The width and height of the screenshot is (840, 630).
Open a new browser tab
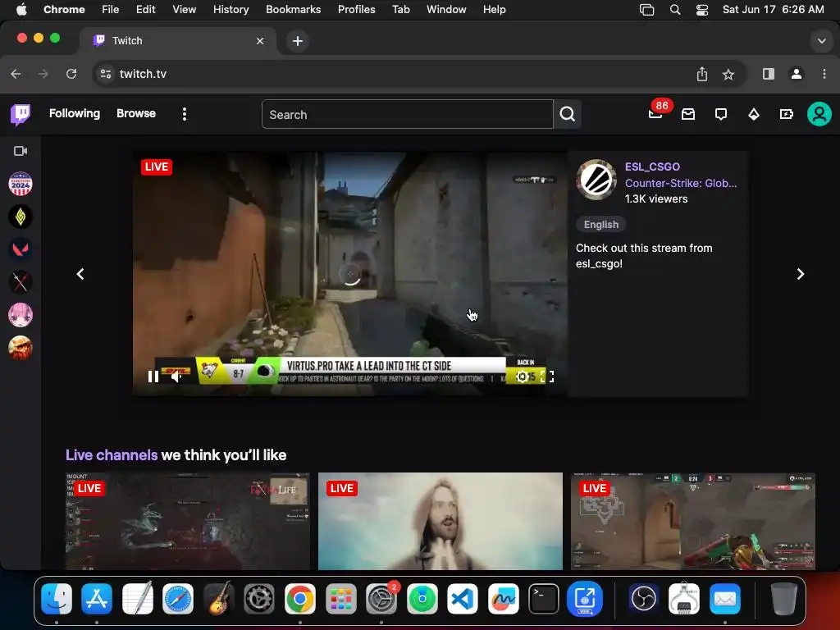[297, 41]
